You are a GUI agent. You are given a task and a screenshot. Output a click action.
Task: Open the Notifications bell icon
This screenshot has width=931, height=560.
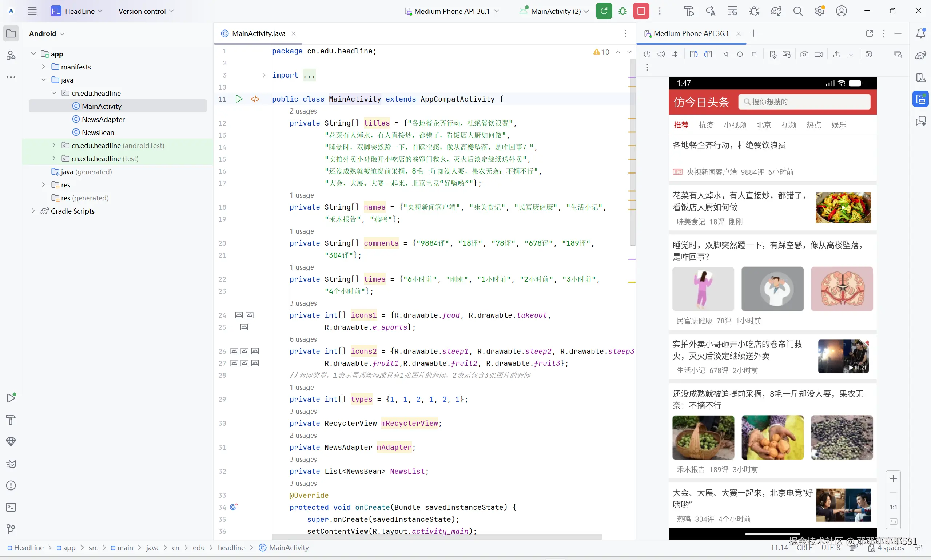point(920,33)
